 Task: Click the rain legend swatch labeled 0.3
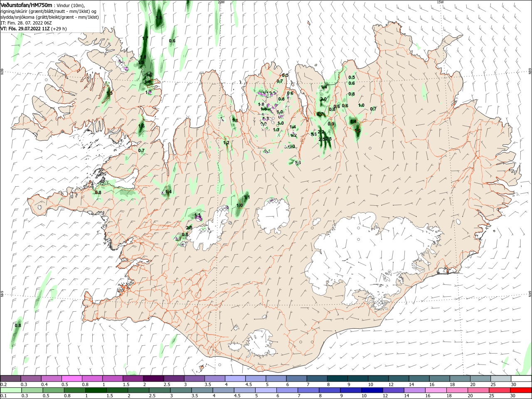pos(32,390)
